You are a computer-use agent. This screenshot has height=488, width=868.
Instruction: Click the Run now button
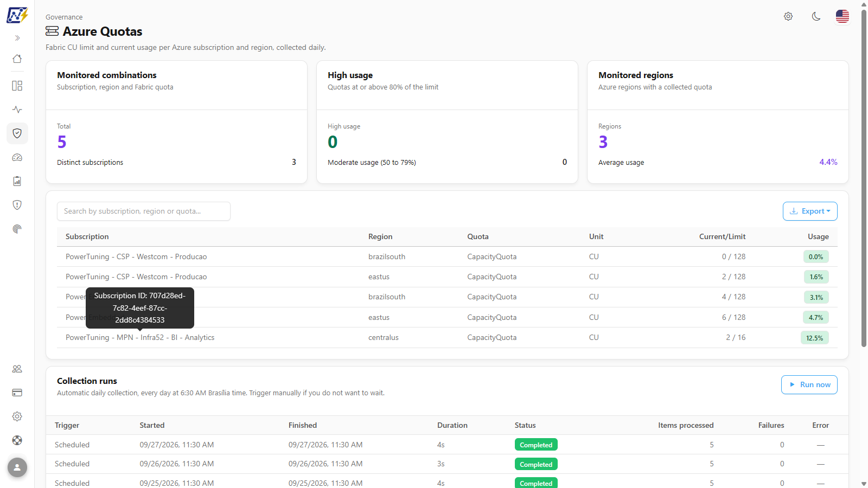[809, 385]
